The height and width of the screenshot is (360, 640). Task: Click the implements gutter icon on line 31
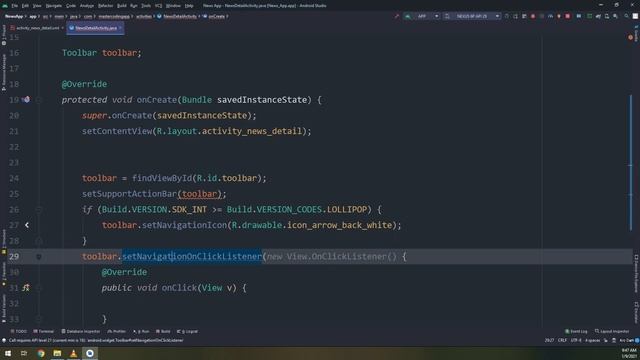pos(26,288)
